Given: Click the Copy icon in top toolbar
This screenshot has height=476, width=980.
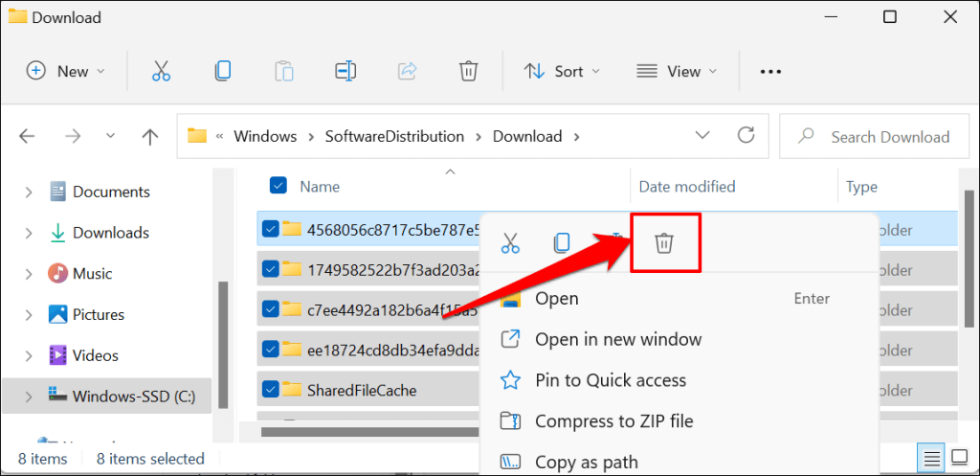Looking at the screenshot, I should 222,71.
